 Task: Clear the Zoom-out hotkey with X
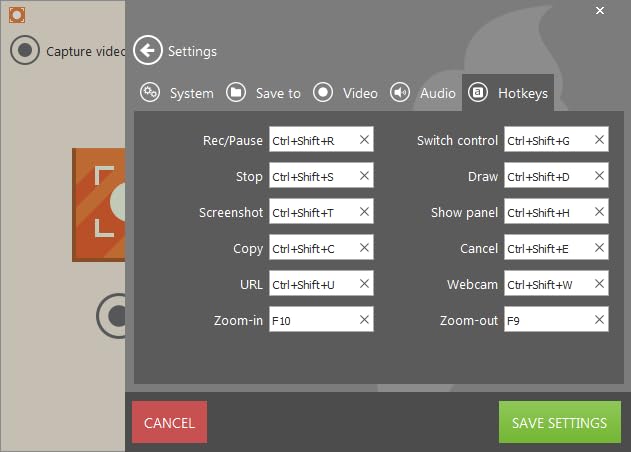(599, 320)
